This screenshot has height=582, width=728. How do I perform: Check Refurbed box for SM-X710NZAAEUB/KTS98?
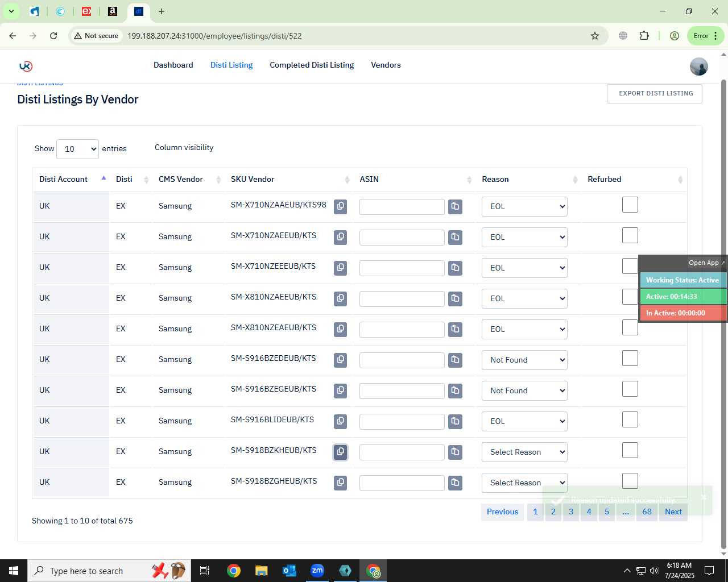click(630, 205)
